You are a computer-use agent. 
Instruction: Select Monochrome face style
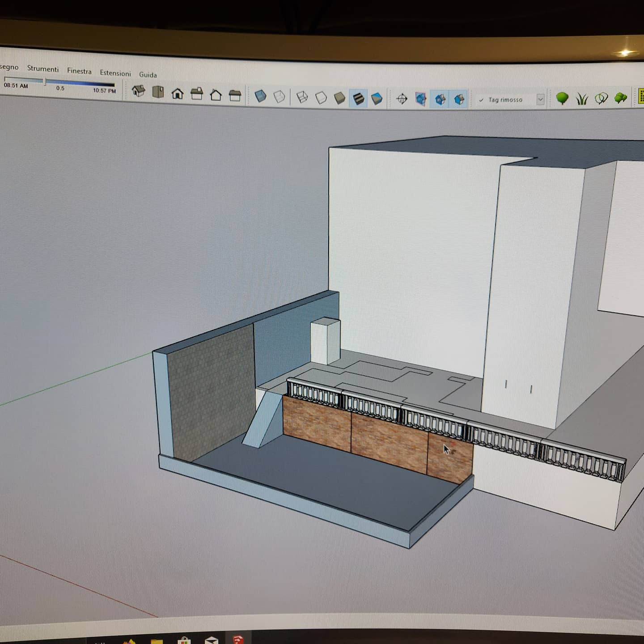[x=377, y=98]
